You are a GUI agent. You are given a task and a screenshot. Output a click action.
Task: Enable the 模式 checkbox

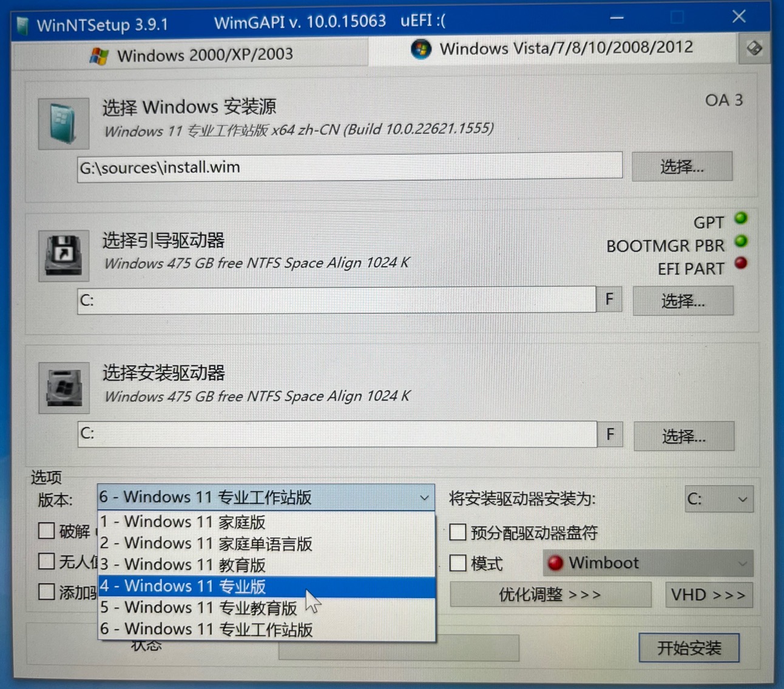[x=458, y=563]
